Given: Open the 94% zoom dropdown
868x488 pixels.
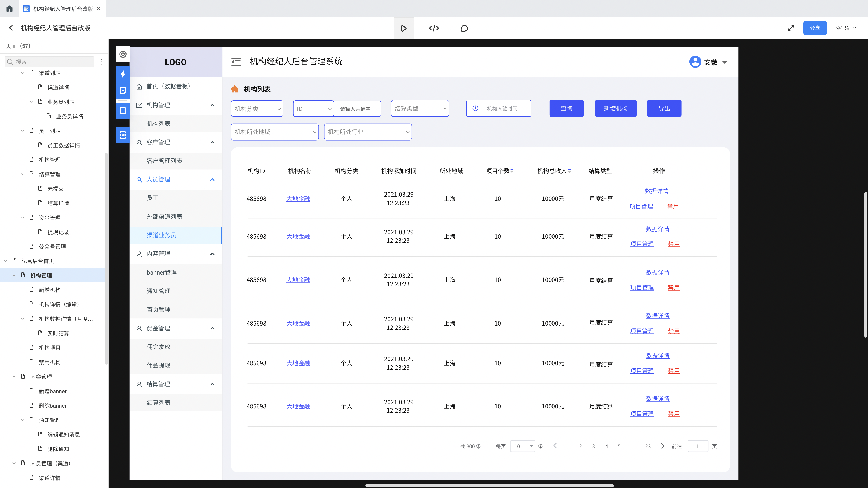Looking at the screenshot, I should [x=846, y=28].
